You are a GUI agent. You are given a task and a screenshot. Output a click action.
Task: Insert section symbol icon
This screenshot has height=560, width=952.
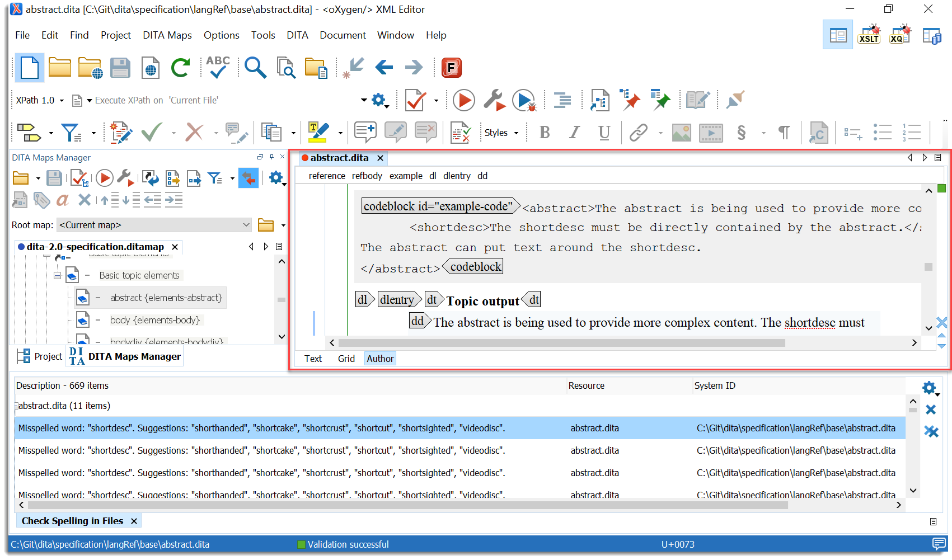[742, 133]
